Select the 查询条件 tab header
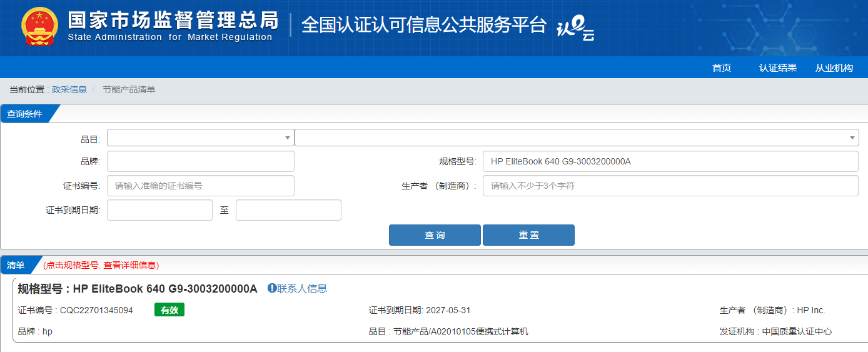Viewport: 868px width, 352px height. [25, 114]
